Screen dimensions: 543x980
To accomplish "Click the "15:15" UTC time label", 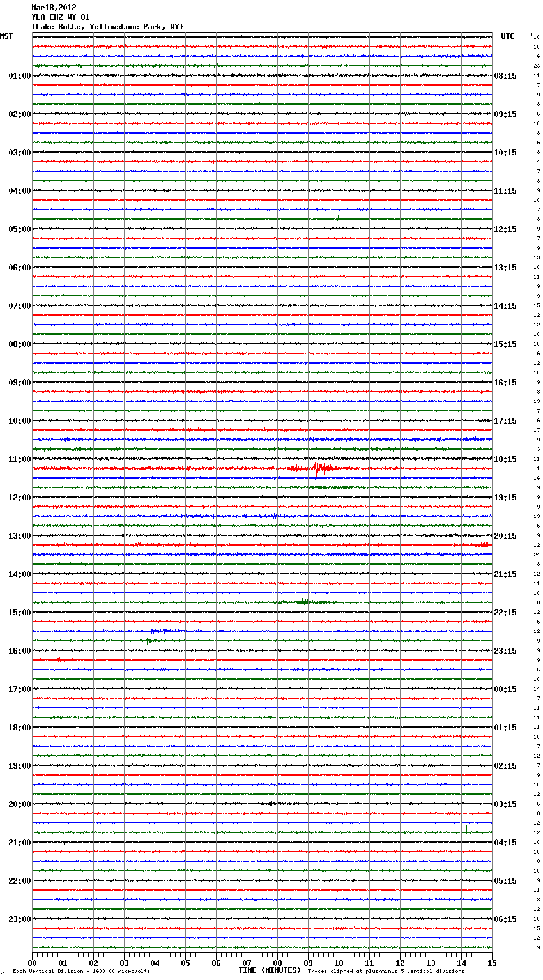I will pos(505,344).
